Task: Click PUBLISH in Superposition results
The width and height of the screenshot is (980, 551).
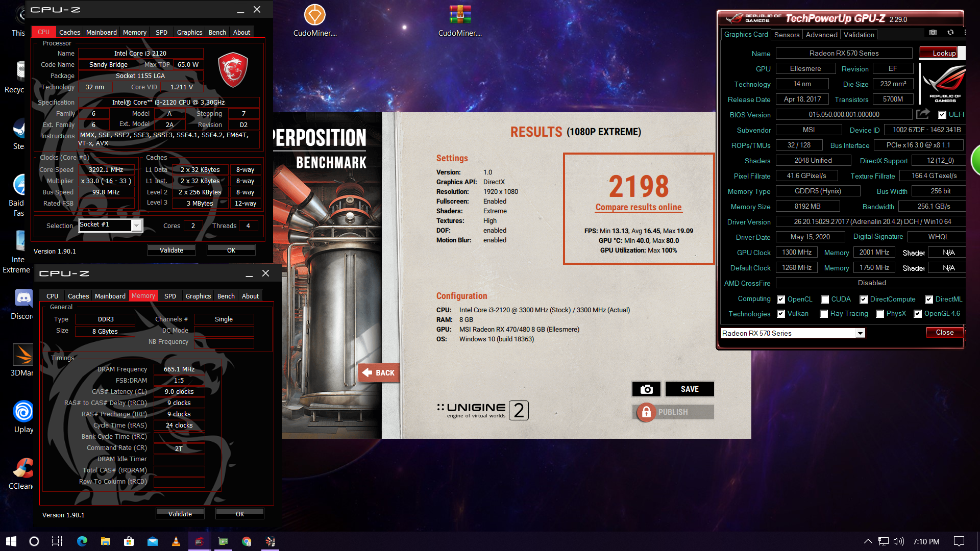Action: (673, 412)
